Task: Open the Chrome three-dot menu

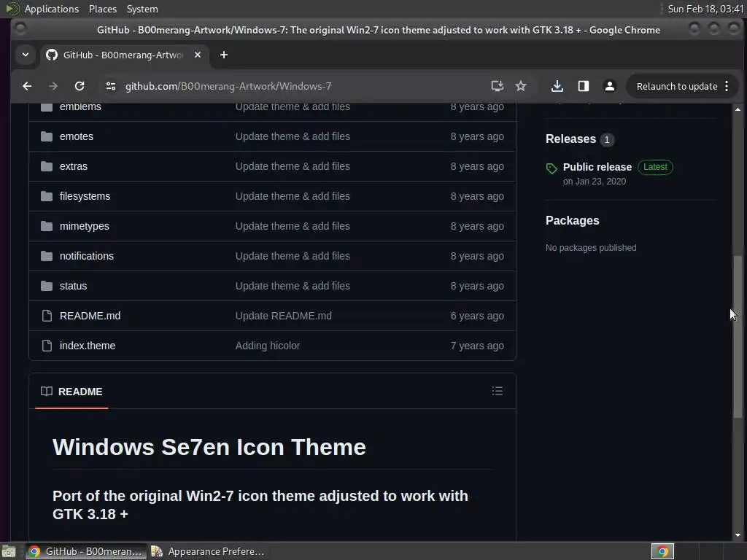Action: [727, 86]
